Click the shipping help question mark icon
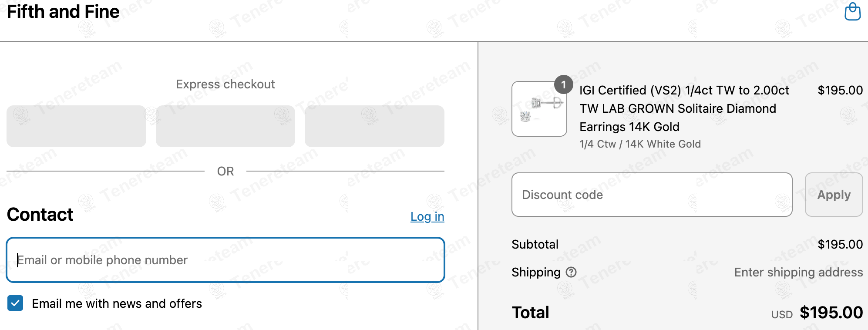 [571, 272]
